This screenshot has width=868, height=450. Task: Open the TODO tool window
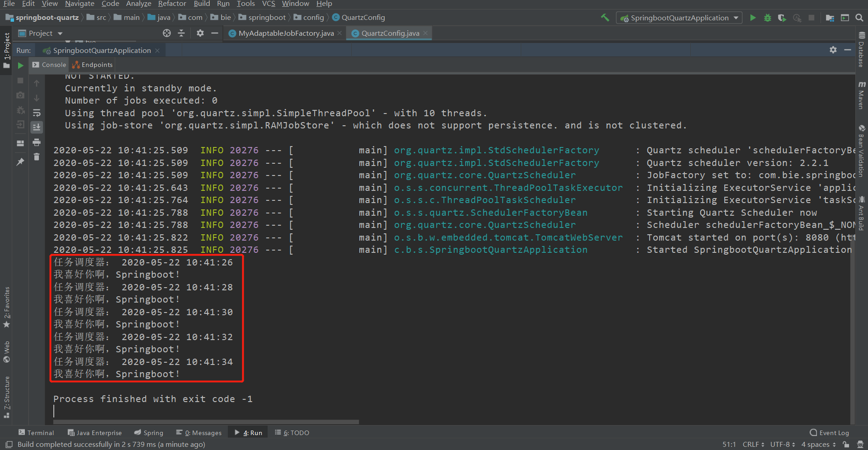(x=292, y=433)
